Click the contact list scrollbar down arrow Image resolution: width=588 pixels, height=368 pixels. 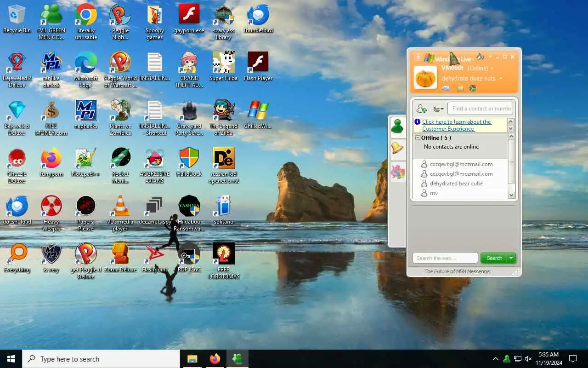coord(511,195)
